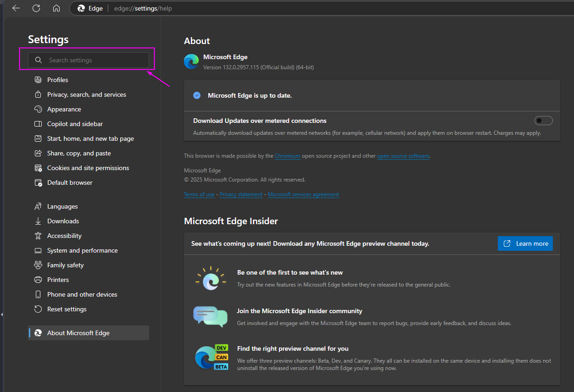This screenshot has height=392, width=574.
Task: Open the Chromium link
Action: 287,156
